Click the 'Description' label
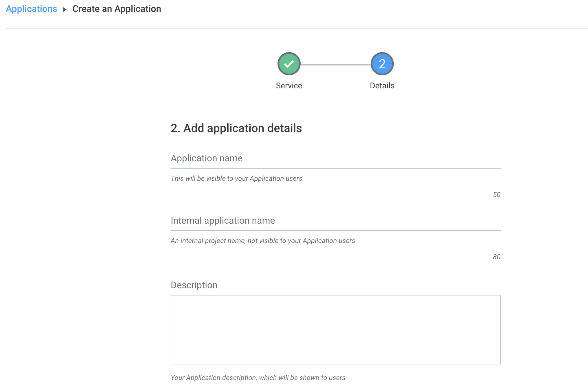588x387 pixels. tap(194, 285)
